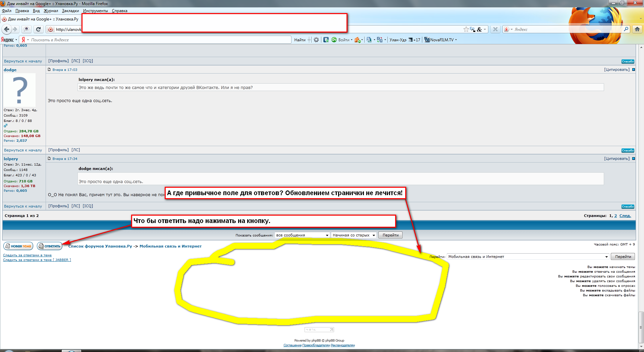Bookmark this page with the star icon
This screenshot has width=644, height=352.
click(466, 29)
